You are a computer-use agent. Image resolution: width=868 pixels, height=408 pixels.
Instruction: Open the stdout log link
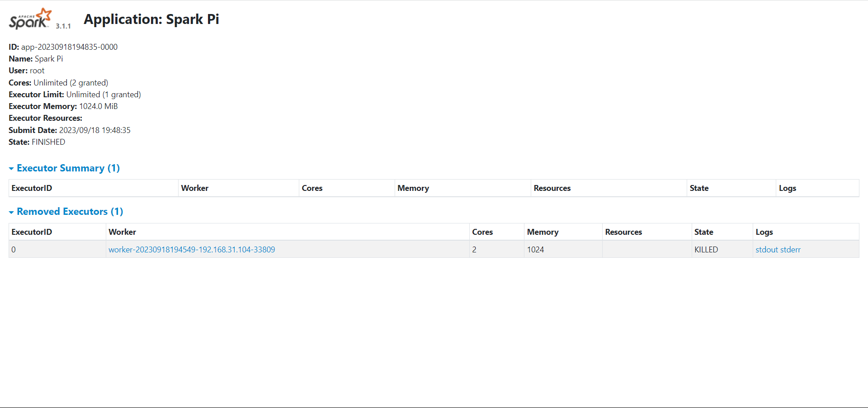767,250
